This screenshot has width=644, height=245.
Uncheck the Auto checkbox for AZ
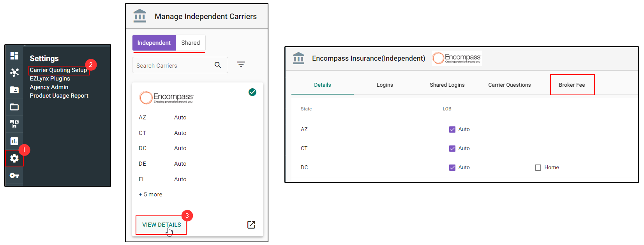click(x=452, y=129)
